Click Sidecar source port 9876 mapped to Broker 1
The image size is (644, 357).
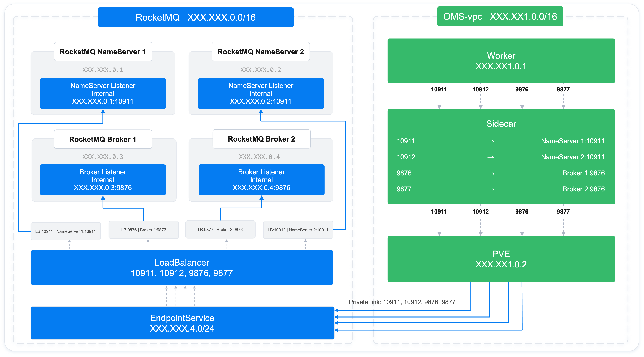[404, 173]
